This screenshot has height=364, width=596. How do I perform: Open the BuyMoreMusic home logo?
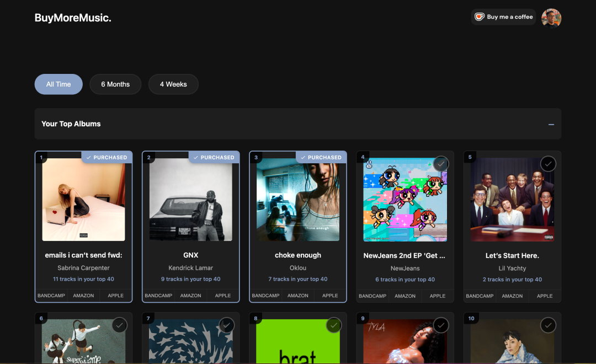click(x=73, y=18)
